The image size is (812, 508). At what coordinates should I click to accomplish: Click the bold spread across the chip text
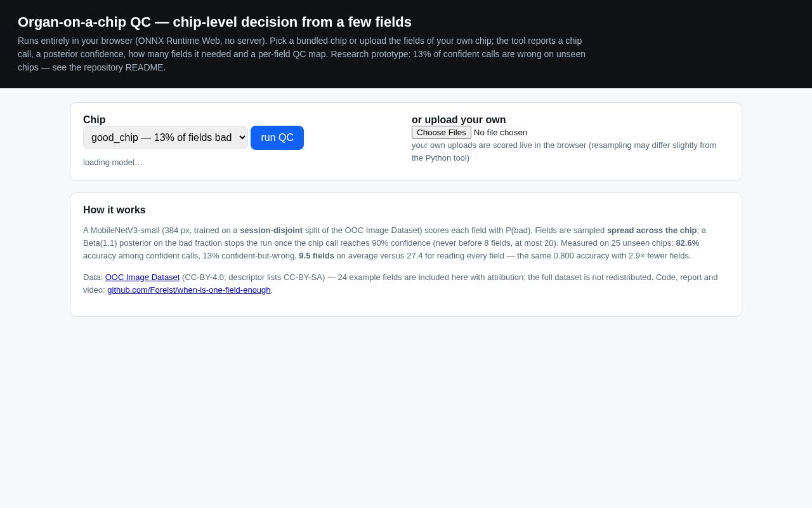[x=652, y=230]
